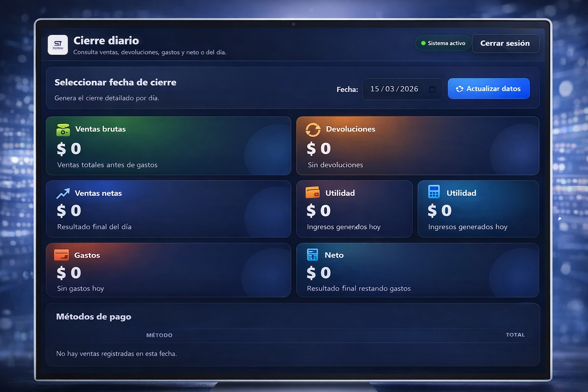Click the green cash register Ventas brutas icon
Screen dimensions: 588x392
(63, 130)
